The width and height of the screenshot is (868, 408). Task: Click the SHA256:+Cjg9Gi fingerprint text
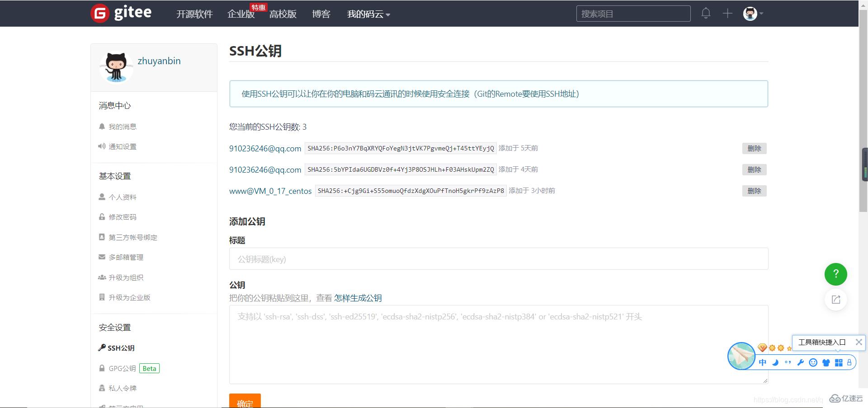[410, 191]
